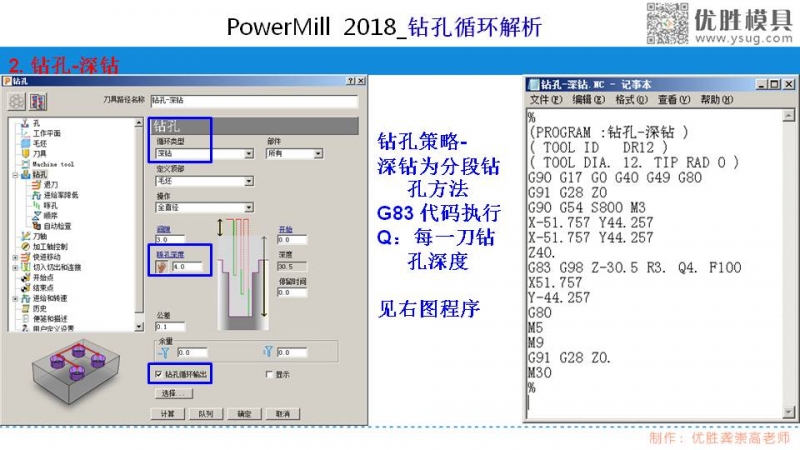This screenshot has height=450, width=800.
Task: Expand the 进给和转速 tree node
Action: point(15,298)
